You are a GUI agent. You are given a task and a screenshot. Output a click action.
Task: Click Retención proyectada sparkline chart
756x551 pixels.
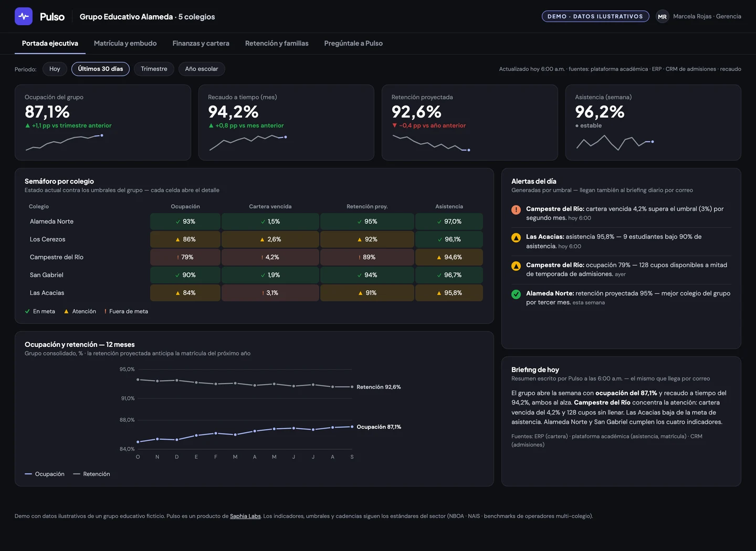tap(431, 143)
